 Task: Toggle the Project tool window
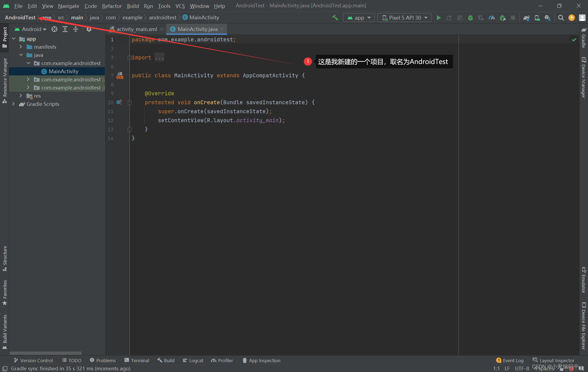pos(5,37)
